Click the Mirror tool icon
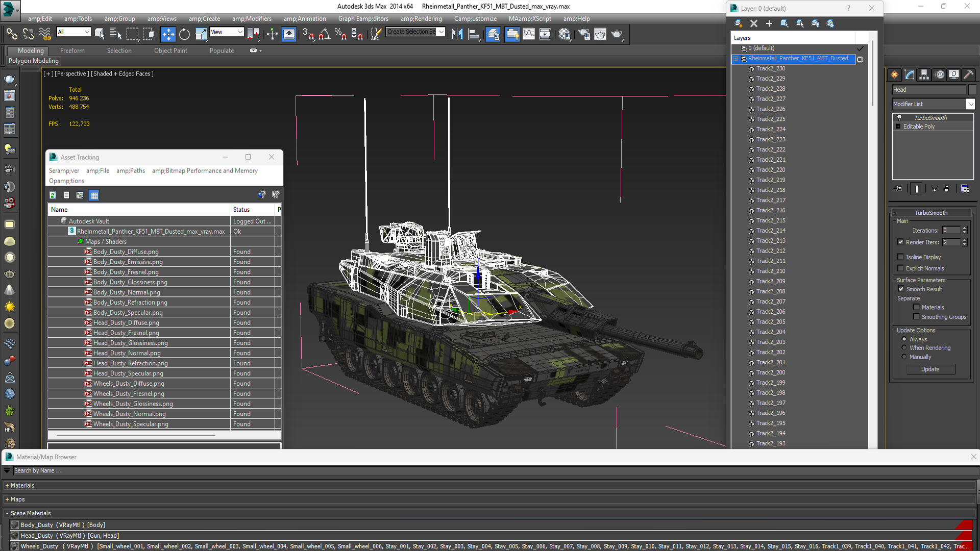Image resolution: width=980 pixels, height=551 pixels. (457, 34)
